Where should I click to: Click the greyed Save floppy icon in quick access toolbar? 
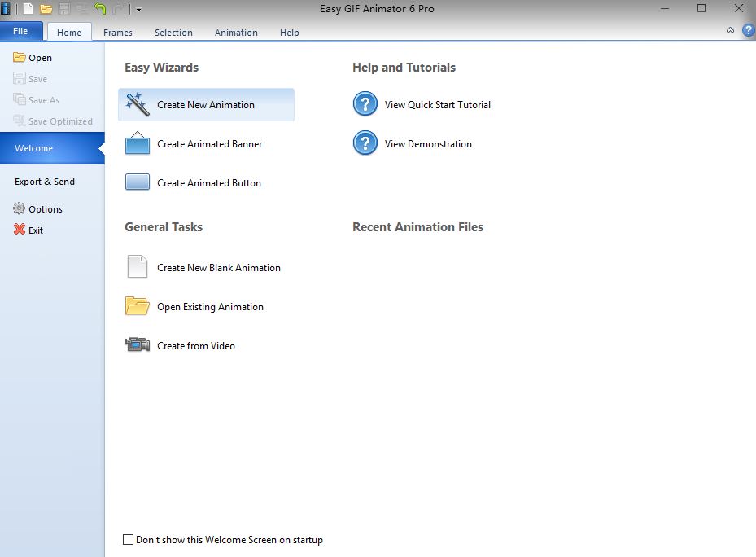pyautogui.click(x=63, y=9)
